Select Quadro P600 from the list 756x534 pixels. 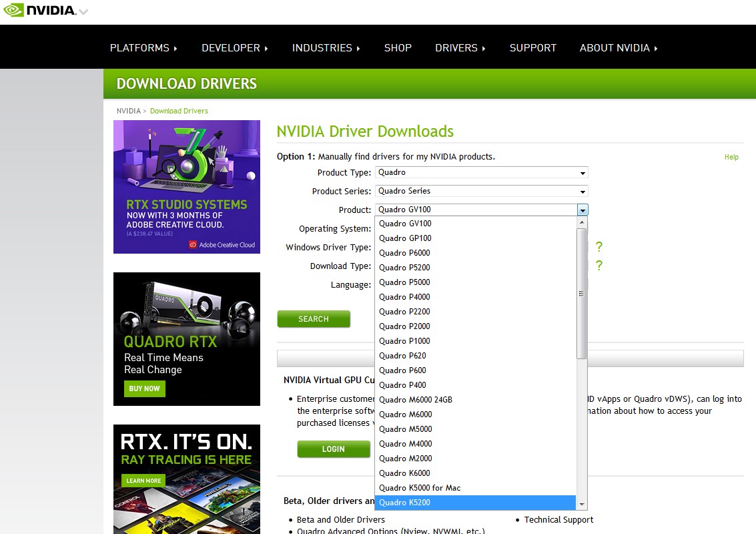click(x=475, y=370)
